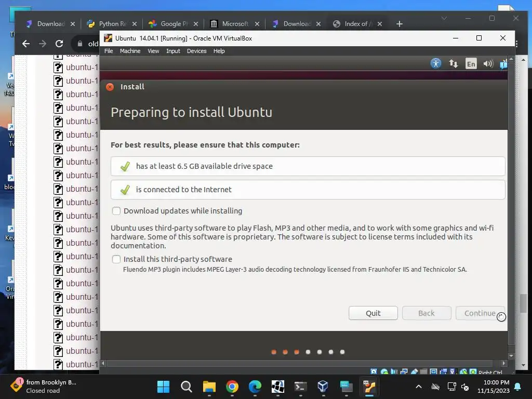
Task: Close the Google Pl tab
Action: pos(196,24)
